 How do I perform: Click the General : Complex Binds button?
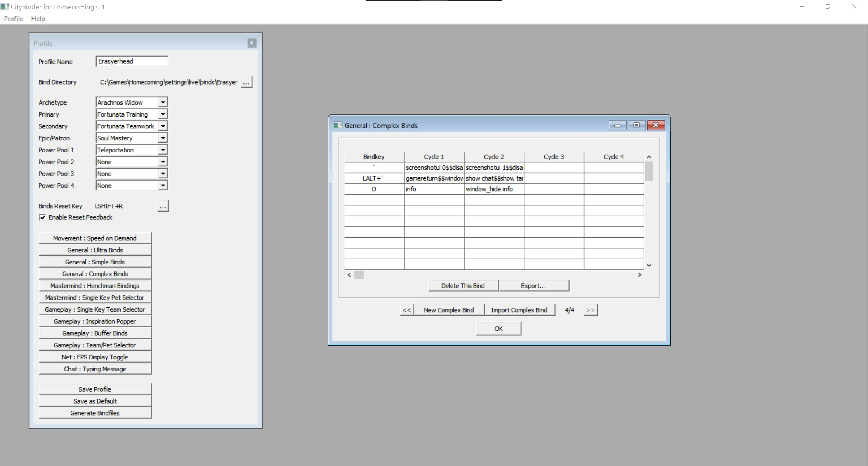pos(94,273)
